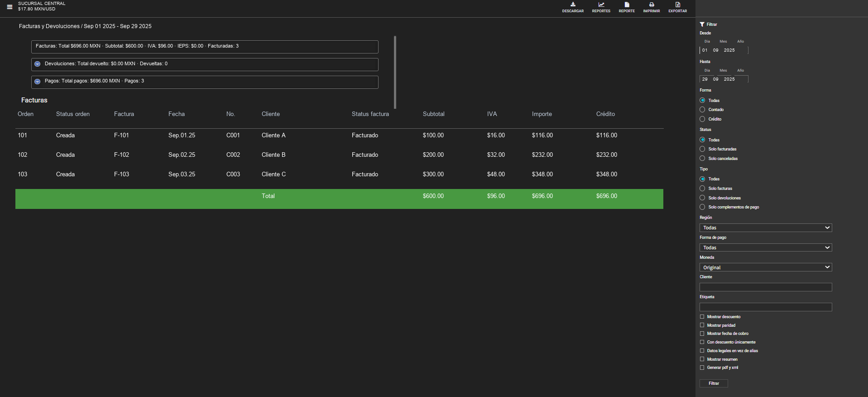
Task: Choose Solo facturadas status
Action: (702, 149)
